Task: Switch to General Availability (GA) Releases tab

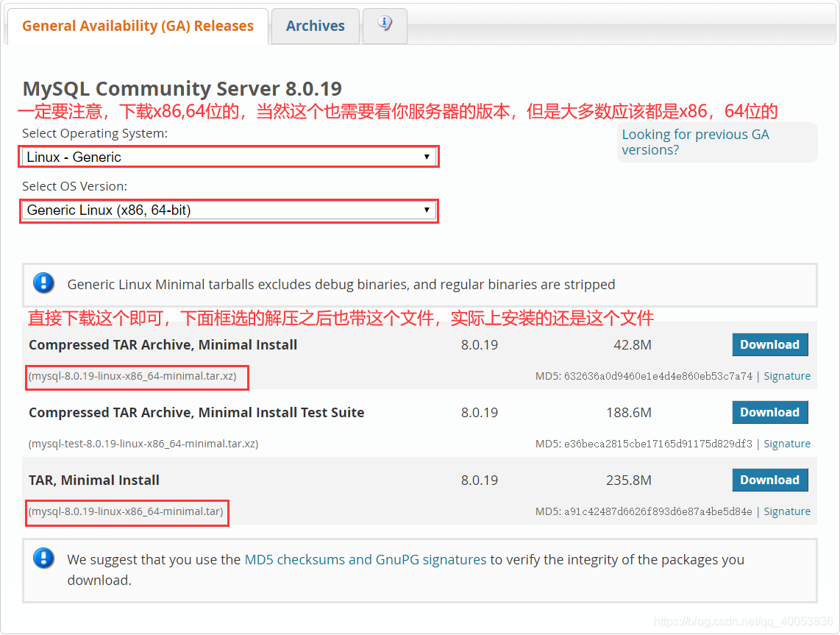Action: click(x=138, y=26)
